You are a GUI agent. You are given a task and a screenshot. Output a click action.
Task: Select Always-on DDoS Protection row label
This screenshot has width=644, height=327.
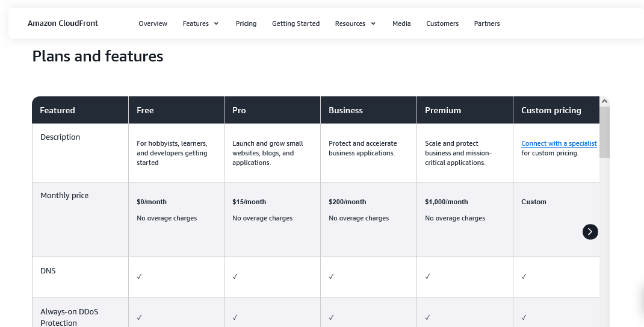pyautogui.click(x=69, y=317)
